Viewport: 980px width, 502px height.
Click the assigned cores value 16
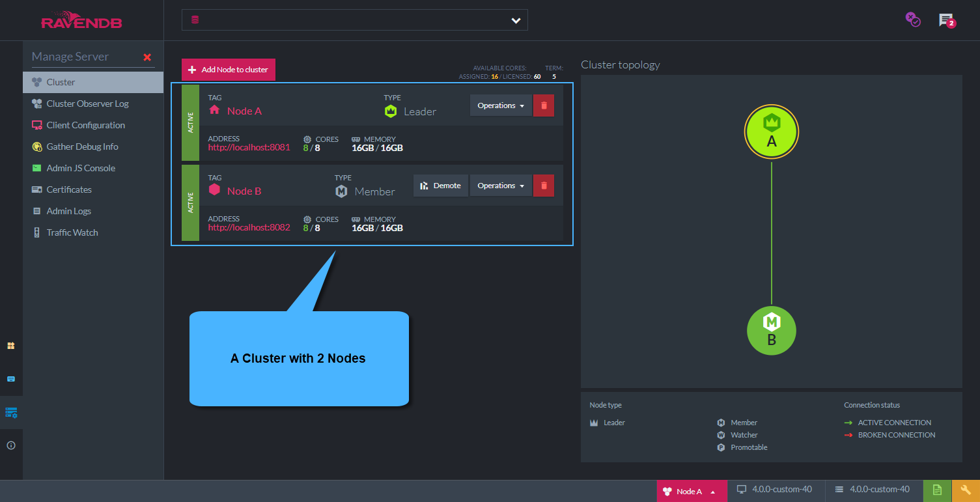[x=495, y=76]
